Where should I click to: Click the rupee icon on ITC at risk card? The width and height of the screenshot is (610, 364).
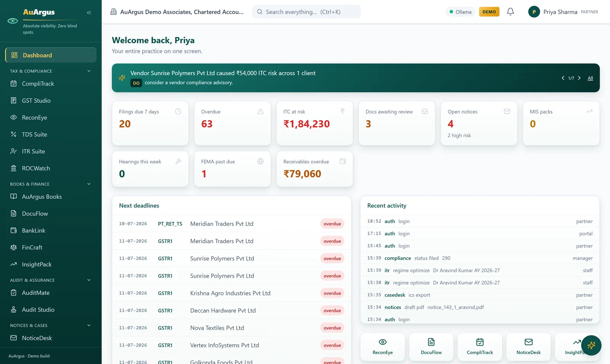[342, 111]
